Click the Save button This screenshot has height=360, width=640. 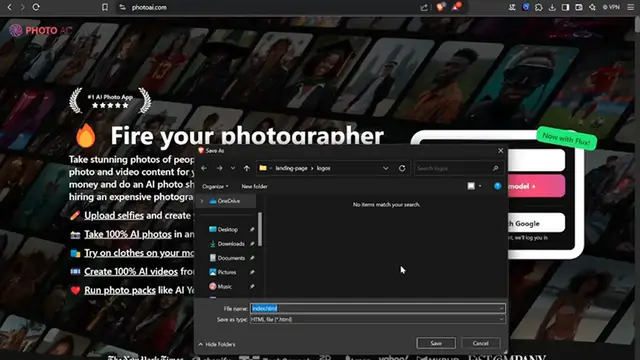coord(436,343)
